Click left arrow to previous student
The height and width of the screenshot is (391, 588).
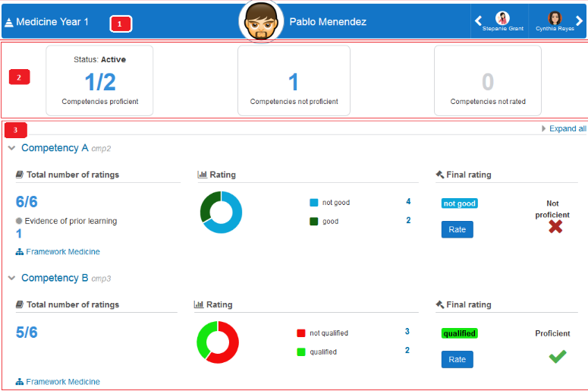[x=479, y=21]
